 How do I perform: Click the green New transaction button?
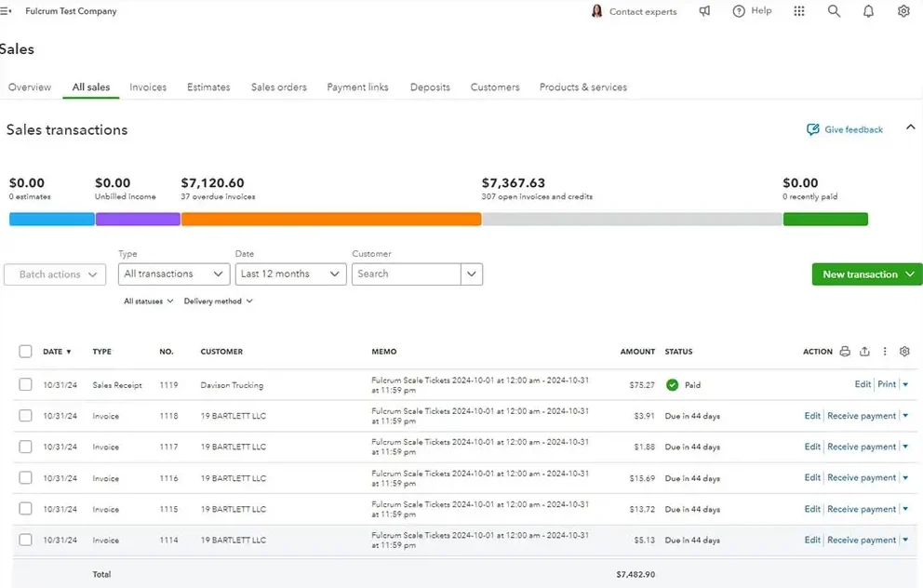pyautogui.click(x=864, y=274)
